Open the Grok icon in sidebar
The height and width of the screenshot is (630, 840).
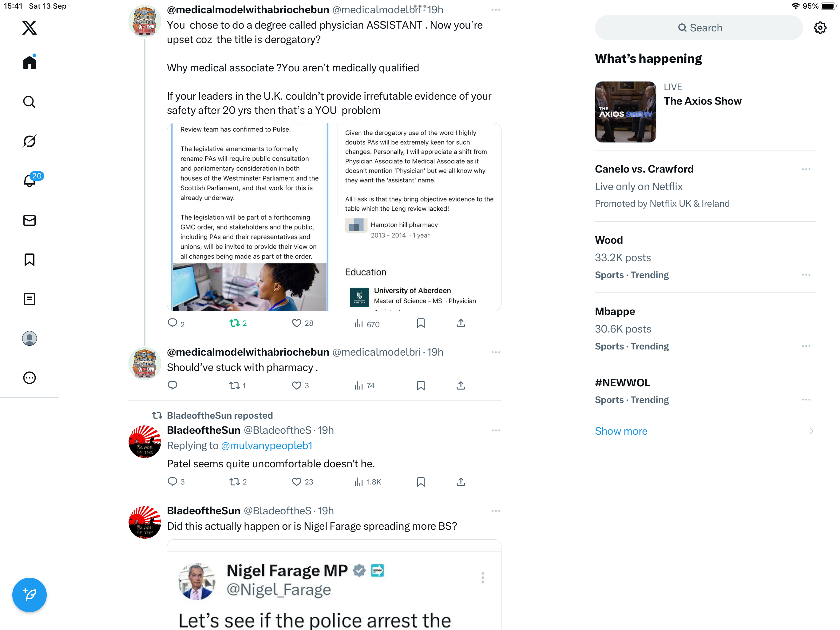(29, 142)
